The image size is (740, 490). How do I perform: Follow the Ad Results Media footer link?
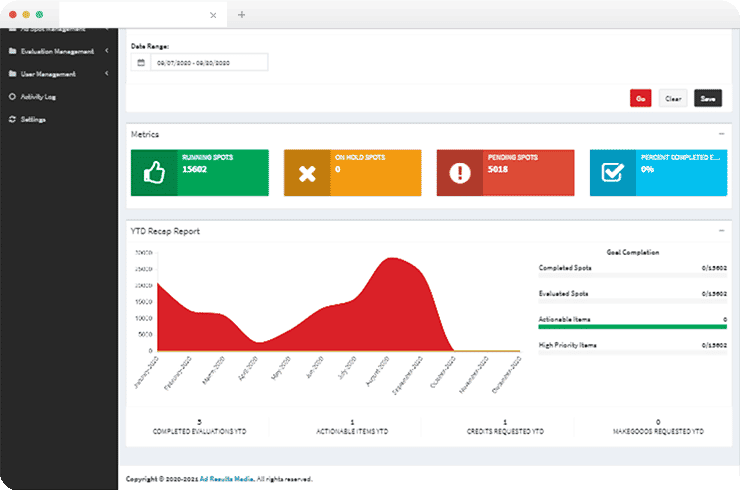click(x=226, y=479)
